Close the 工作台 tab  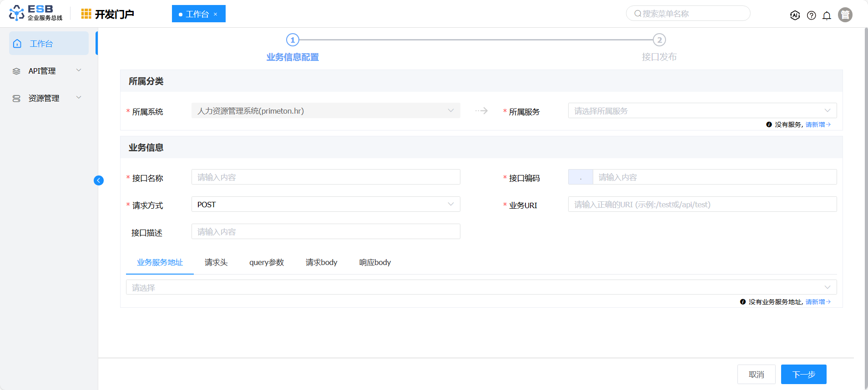216,14
